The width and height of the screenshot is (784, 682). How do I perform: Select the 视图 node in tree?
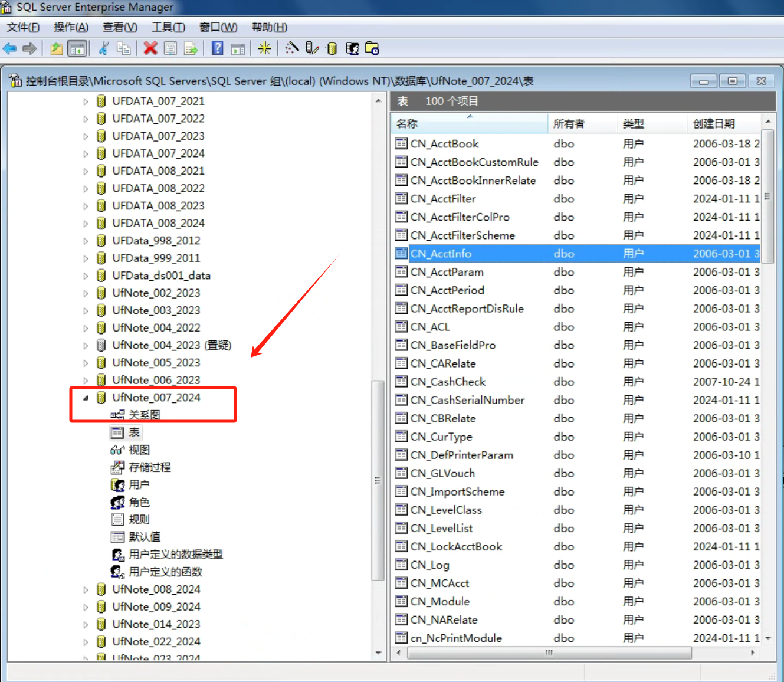point(139,450)
